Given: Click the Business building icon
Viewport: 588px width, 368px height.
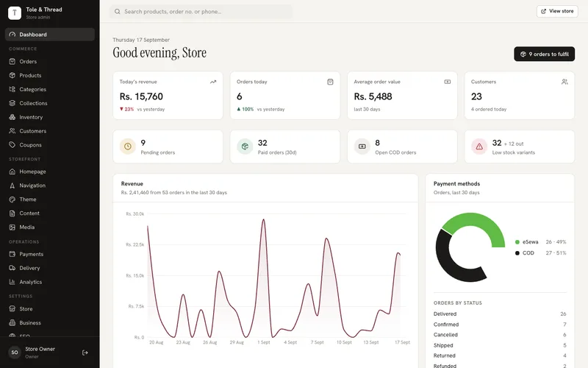Looking at the screenshot, I should [12, 322].
